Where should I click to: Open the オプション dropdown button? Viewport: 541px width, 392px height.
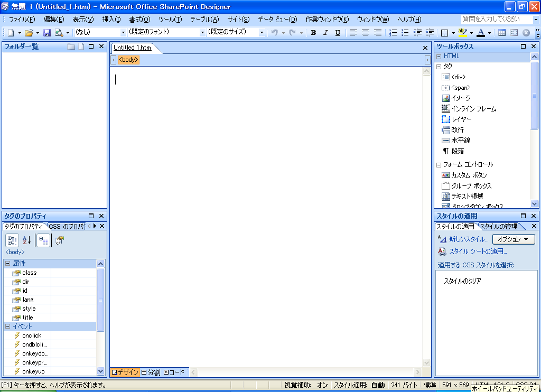coord(513,239)
